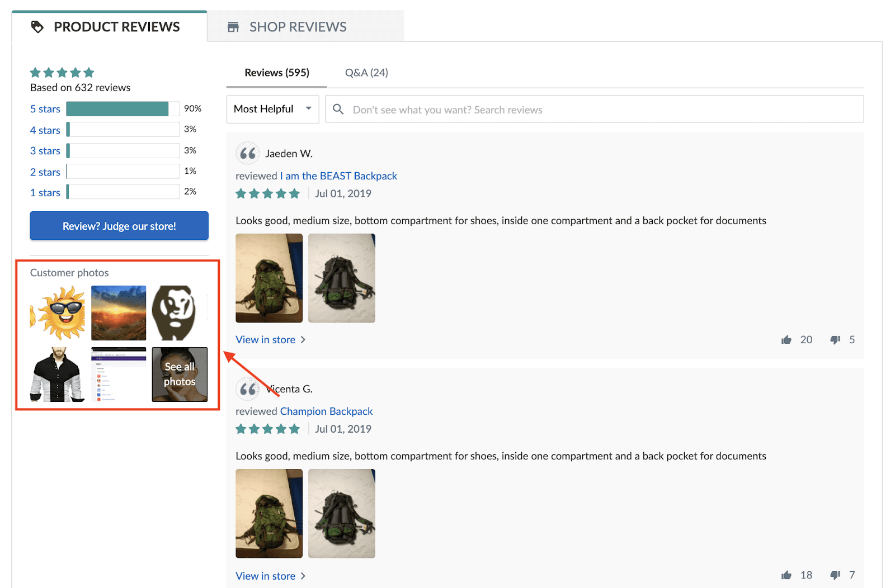Click the quote avatar icon beside Jaeden W.
The height and width of the screenshot is (588, 895).
[248, 153]
